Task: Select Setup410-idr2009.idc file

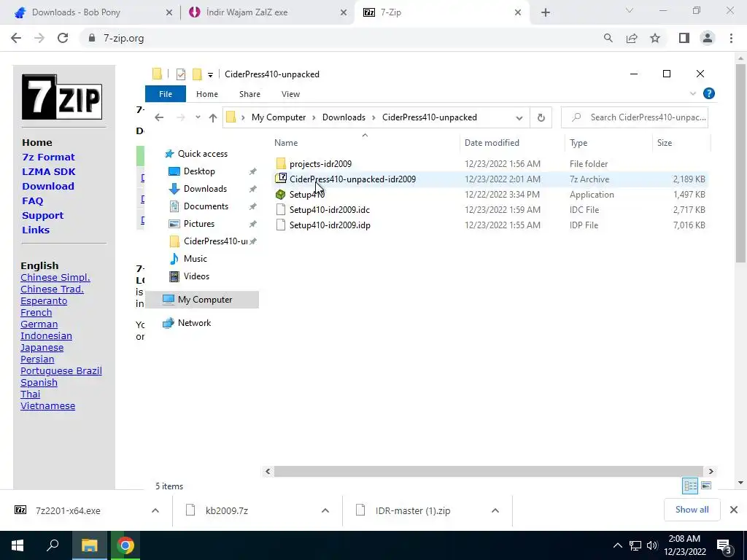Action: pyautogui.click(x=329, y=209)
